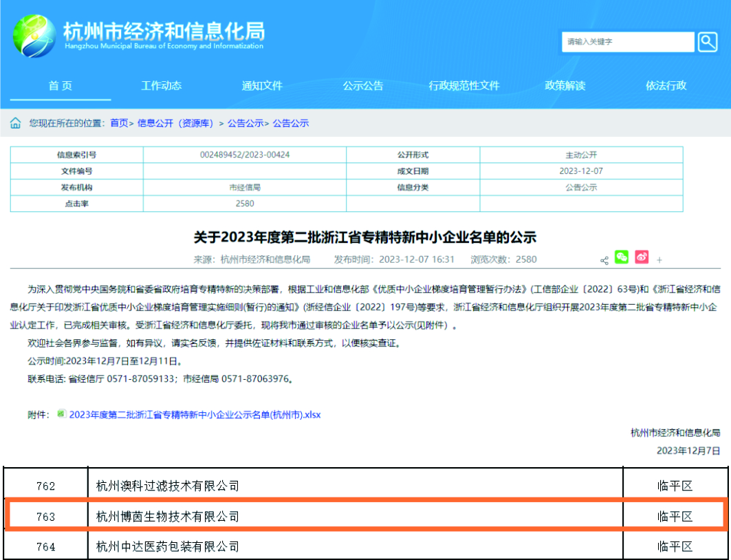Go to 依法行政 navigation item
The image size is (731, 560).
(x=666, y=86)
